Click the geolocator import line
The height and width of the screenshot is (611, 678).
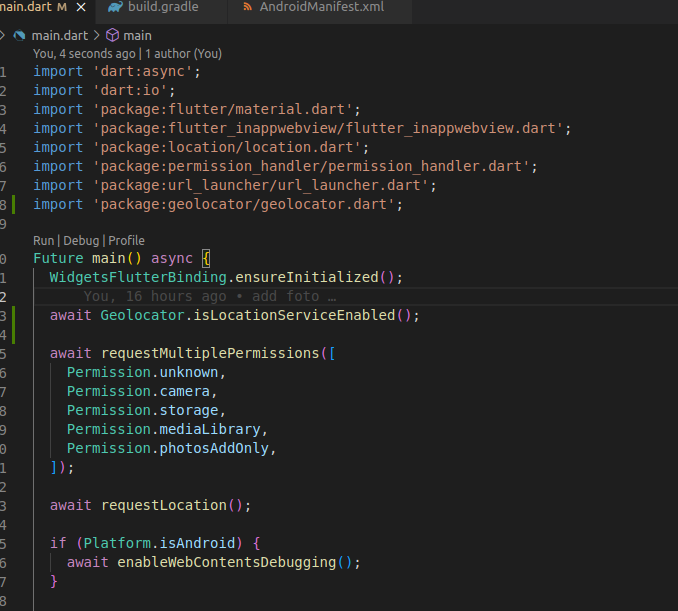(218, 205)
